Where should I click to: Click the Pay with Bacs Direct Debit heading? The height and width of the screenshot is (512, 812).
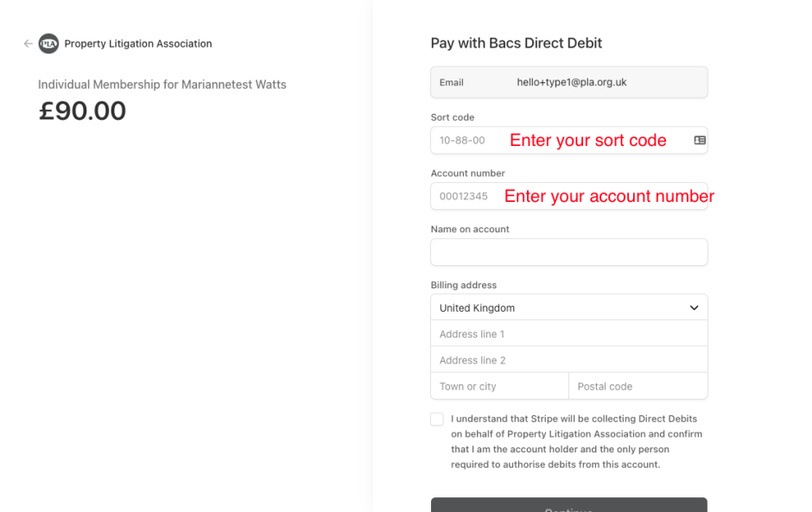click(x=517, y=43)
